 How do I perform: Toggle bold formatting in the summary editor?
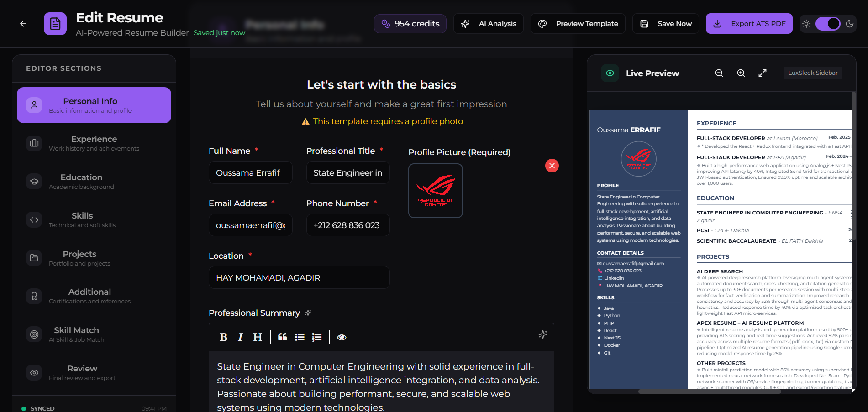pos(224,337)
